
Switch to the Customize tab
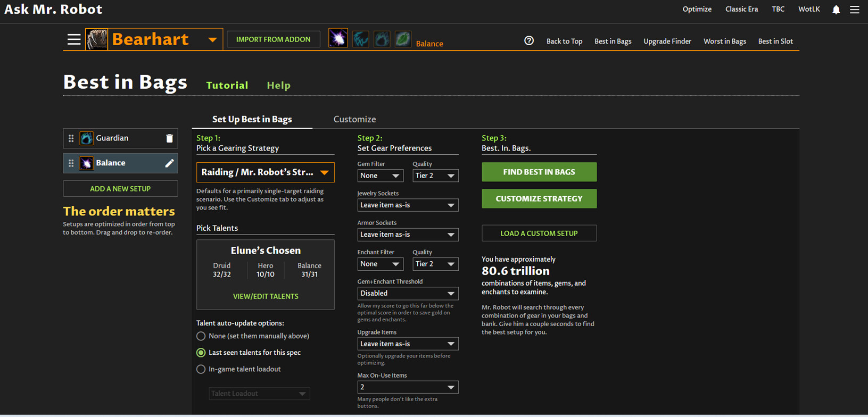[354, 119]
